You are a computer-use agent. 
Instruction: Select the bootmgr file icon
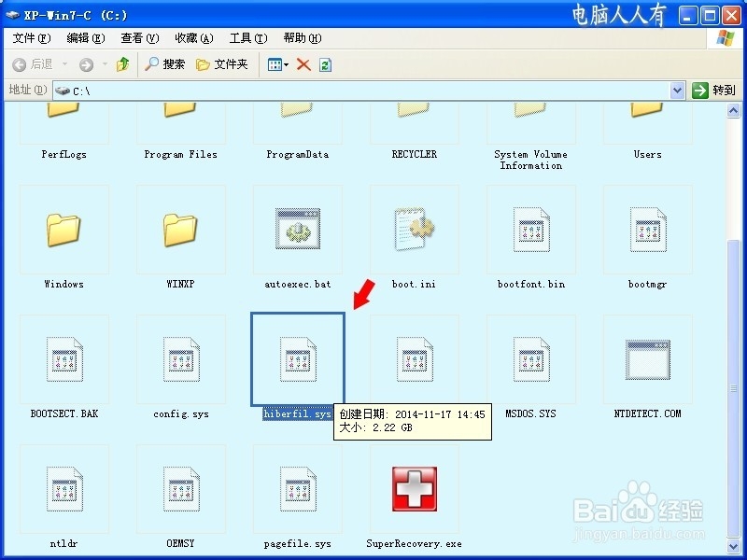tap(648, 230)
